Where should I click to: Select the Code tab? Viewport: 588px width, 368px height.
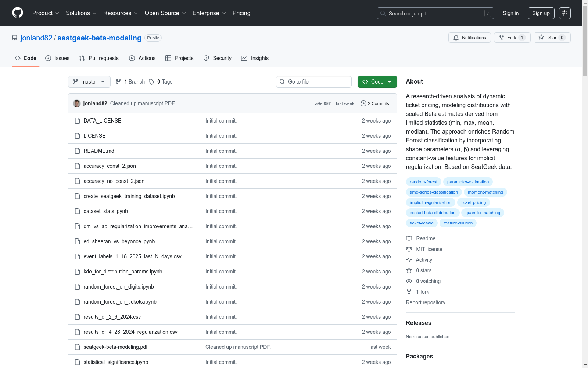tap(26, 58)
